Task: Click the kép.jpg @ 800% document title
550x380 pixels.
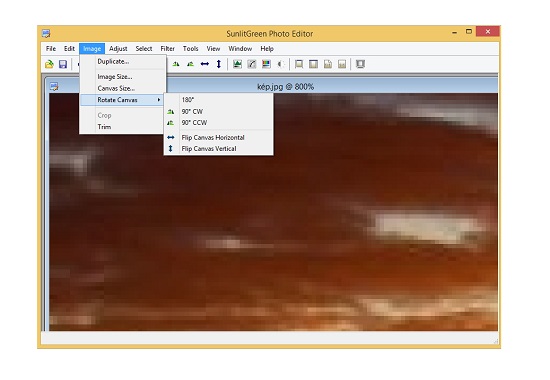Action: click(286, 87)
